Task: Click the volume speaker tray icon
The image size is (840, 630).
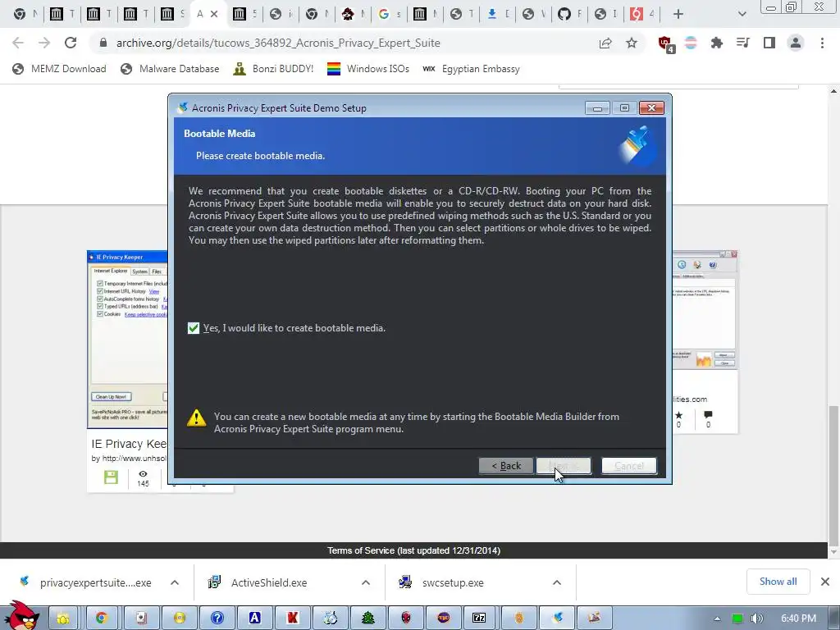Action: pyautogui.click(x=756, y=619)
